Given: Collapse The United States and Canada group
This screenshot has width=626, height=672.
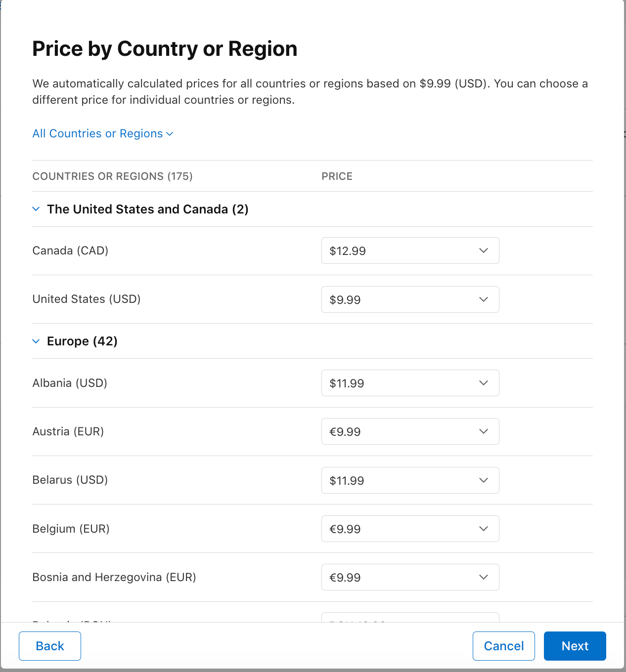Looking at the screenshot, I should tap(36, 209).
